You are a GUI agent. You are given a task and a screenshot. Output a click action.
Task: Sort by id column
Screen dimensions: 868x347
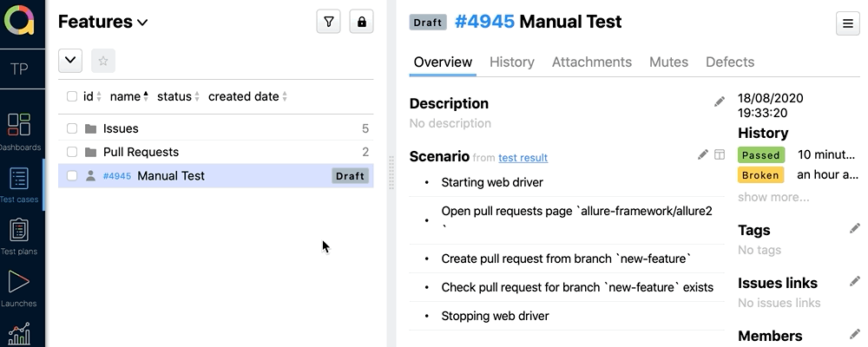(93, 96)
